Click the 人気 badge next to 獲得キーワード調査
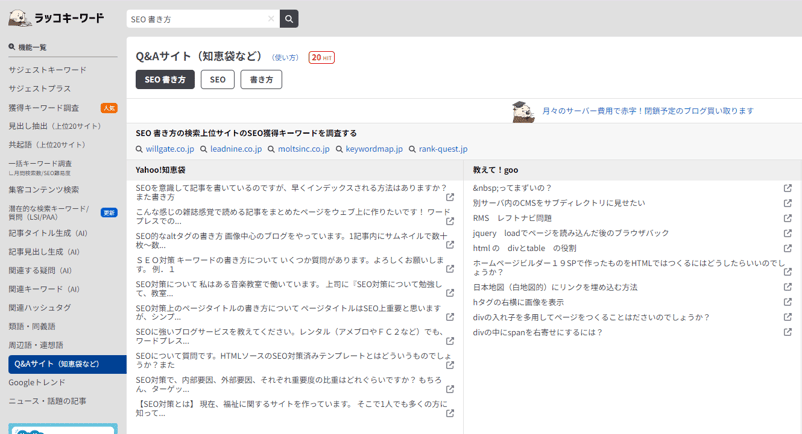Image resolution: width=802 pixels, height=434 pixels. coord(109,108)
